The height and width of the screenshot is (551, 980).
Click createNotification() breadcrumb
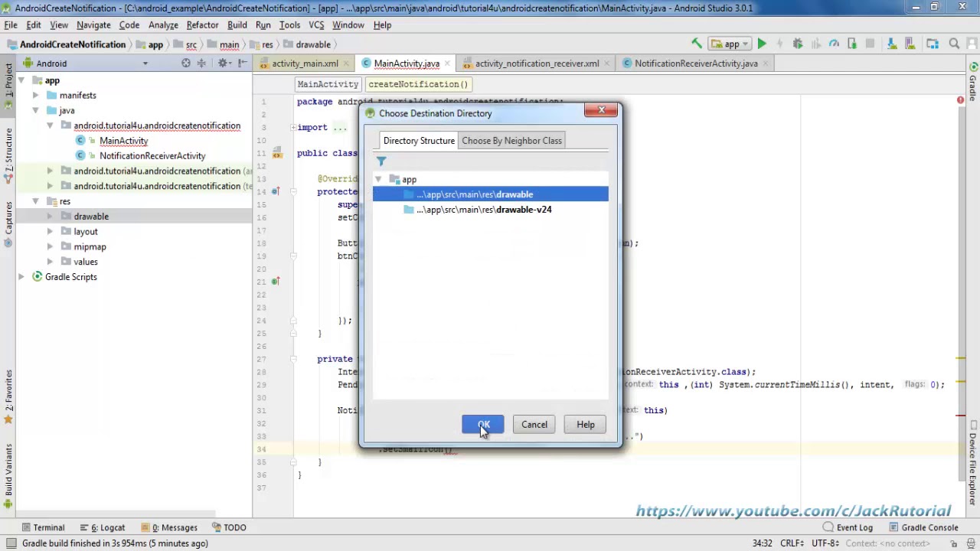[x=418, y=84]
